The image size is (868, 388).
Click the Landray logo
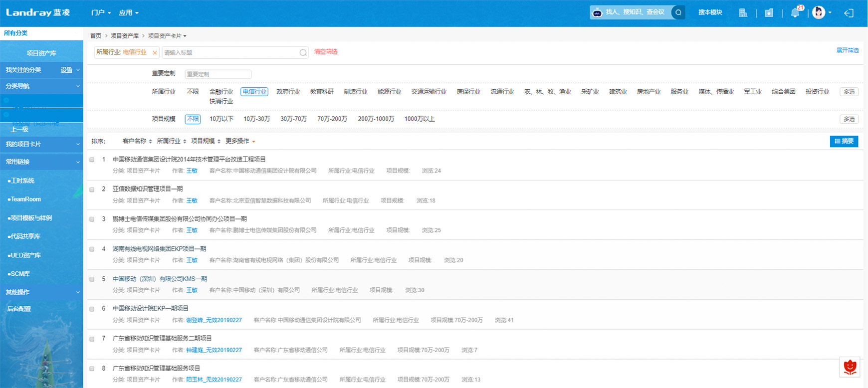coord(38,12)
